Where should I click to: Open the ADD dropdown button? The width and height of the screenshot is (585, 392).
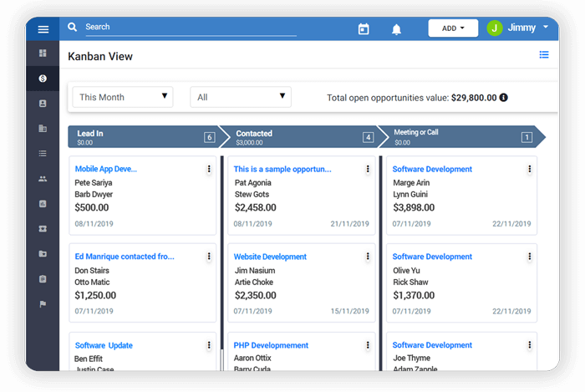(453, 28)
